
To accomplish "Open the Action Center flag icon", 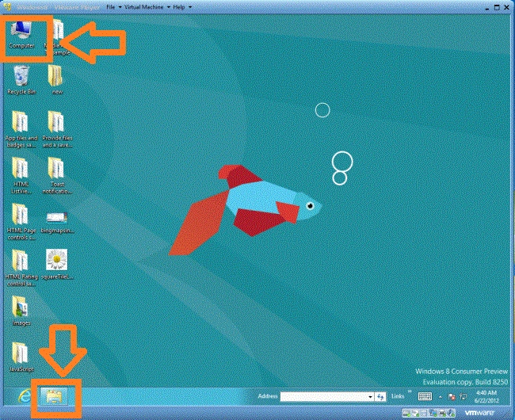I will click(x=452, y=397).
